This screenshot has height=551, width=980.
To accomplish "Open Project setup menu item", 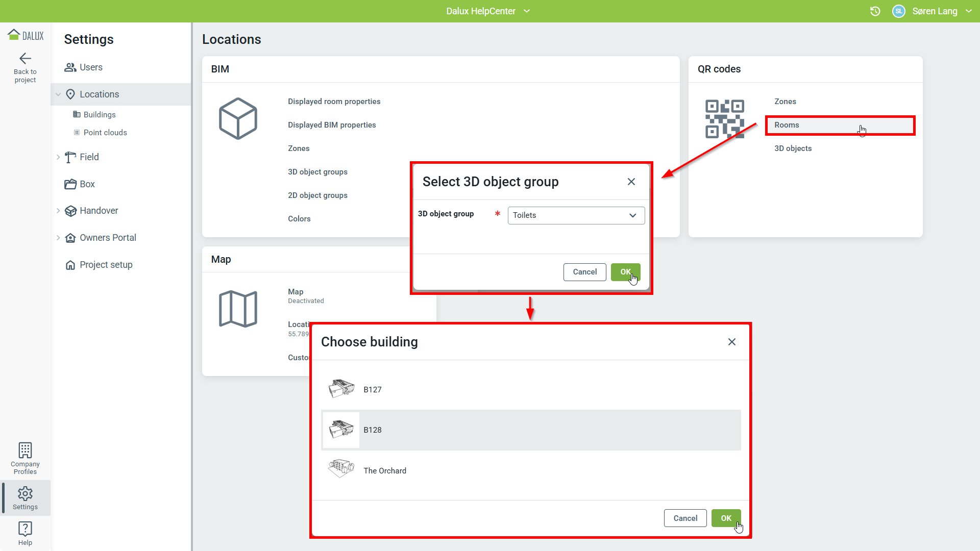I will coord(106,265).
